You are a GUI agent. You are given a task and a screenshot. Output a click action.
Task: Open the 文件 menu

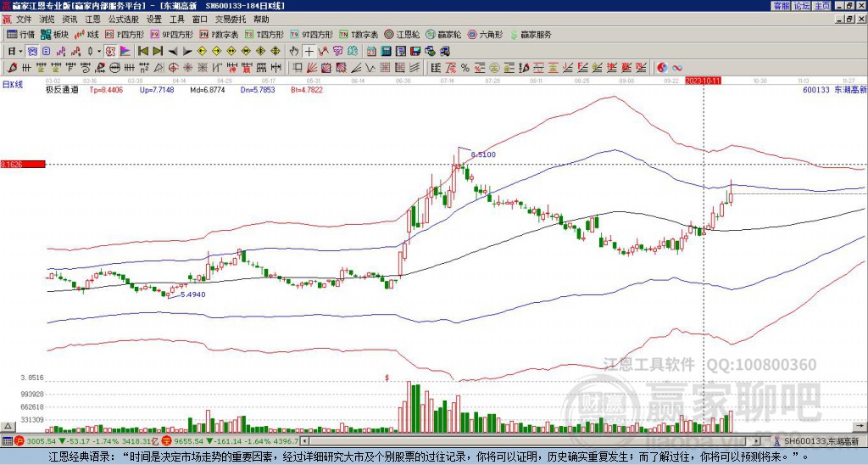pyautogui.click(x=24, y=19)
